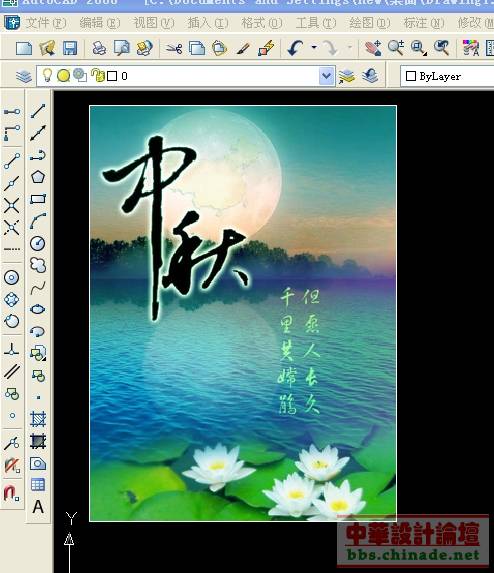494x573 pixels.
Task: Select the Rectangle tool
Action: point(38,199)
